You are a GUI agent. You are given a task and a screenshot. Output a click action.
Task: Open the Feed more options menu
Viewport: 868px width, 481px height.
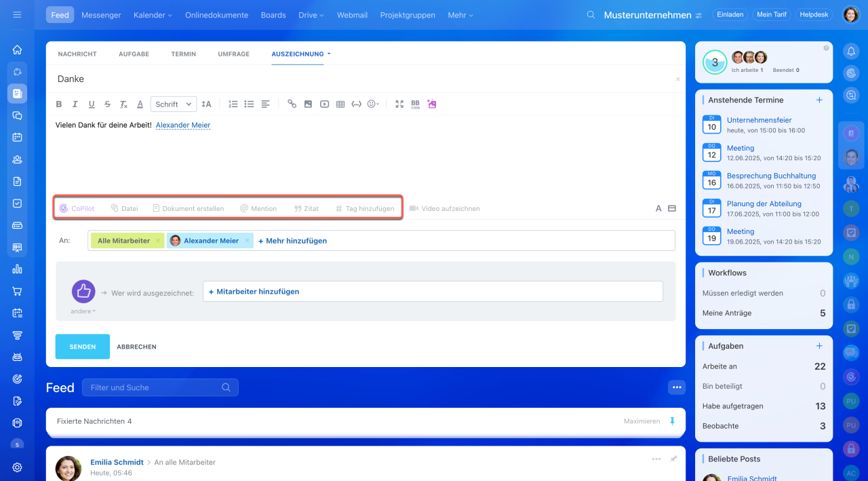coord(676,387)
